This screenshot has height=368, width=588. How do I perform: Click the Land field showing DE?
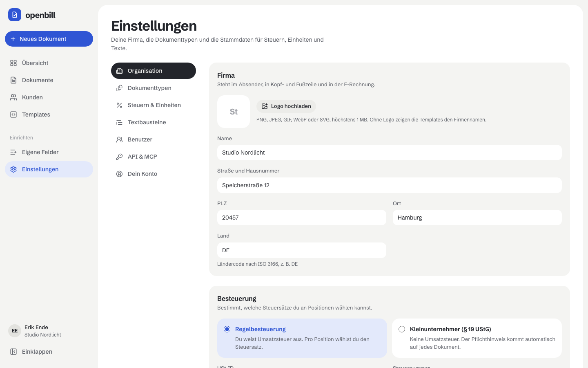[x=302, y=250]
